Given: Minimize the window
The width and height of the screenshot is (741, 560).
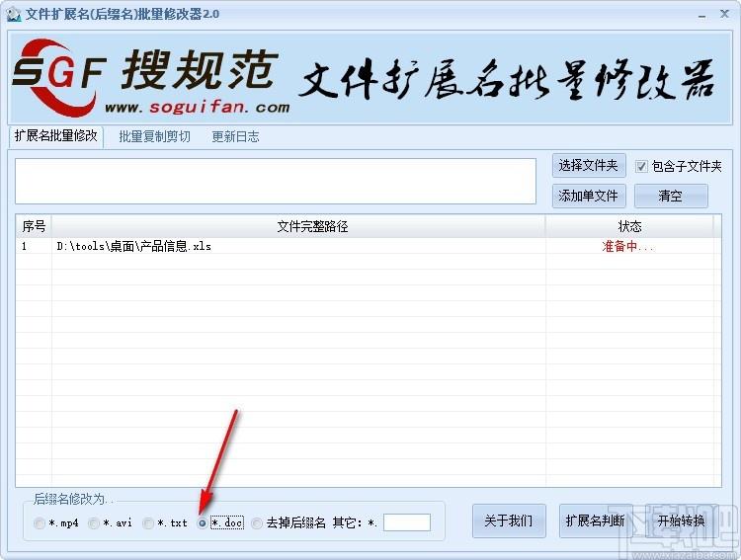Looking at the screenshot, I should tap(702, 15).
